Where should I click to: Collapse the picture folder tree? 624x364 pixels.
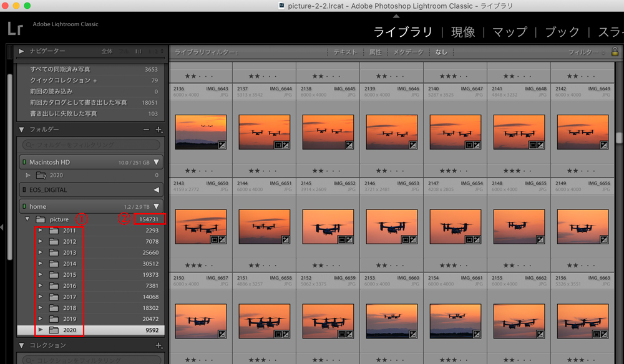pyautogui.click(x=27, y=219)
